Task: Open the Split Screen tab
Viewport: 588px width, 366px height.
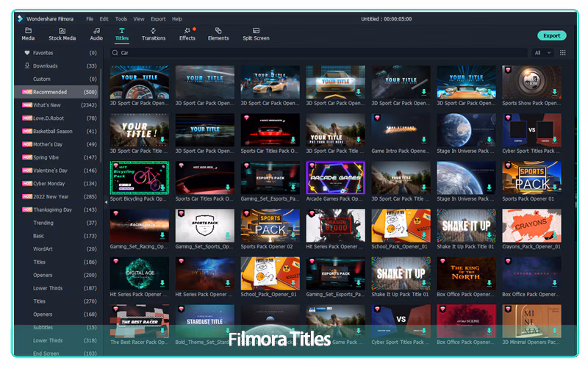Action: pyautogui.click(x=256, y=34)
